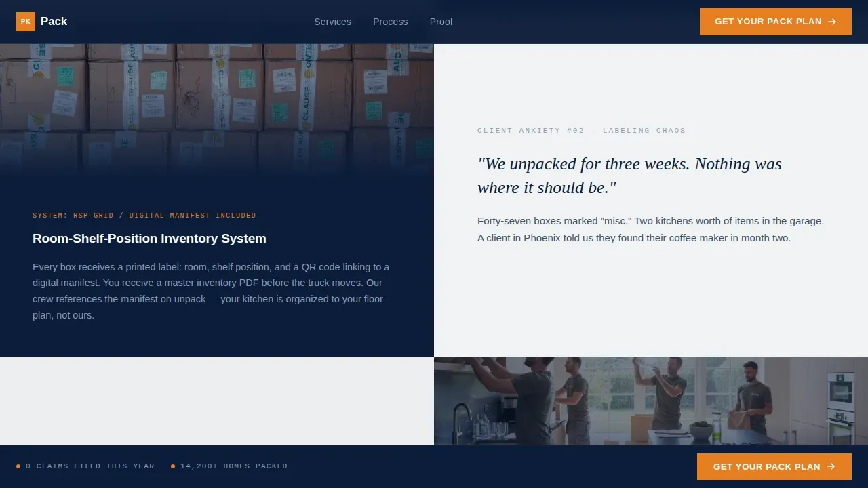Click the "We unpacked for three weeks" quote
The width and height of the screenshot is (868, 488).
click(x=629, y=176)
